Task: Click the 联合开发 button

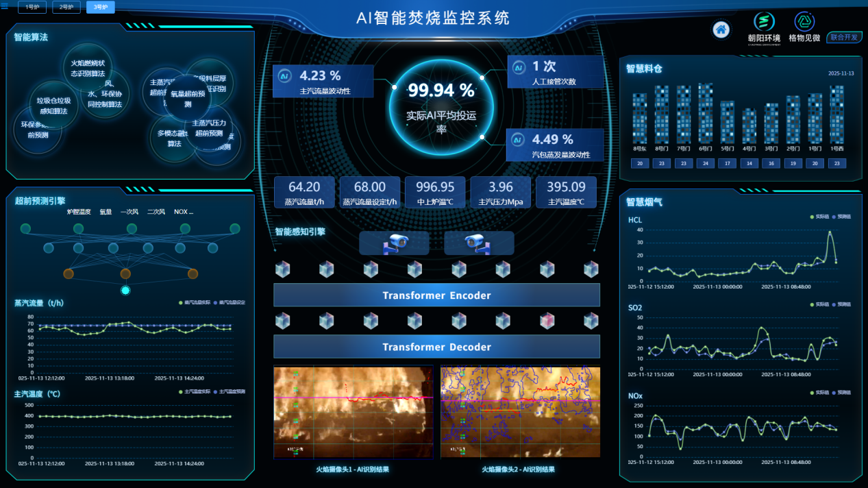Action: tap(844, 37)
